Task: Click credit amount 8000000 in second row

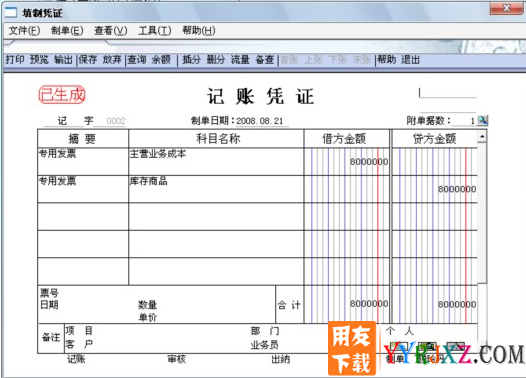Action: pyautogui.click(x=457, y=190)
